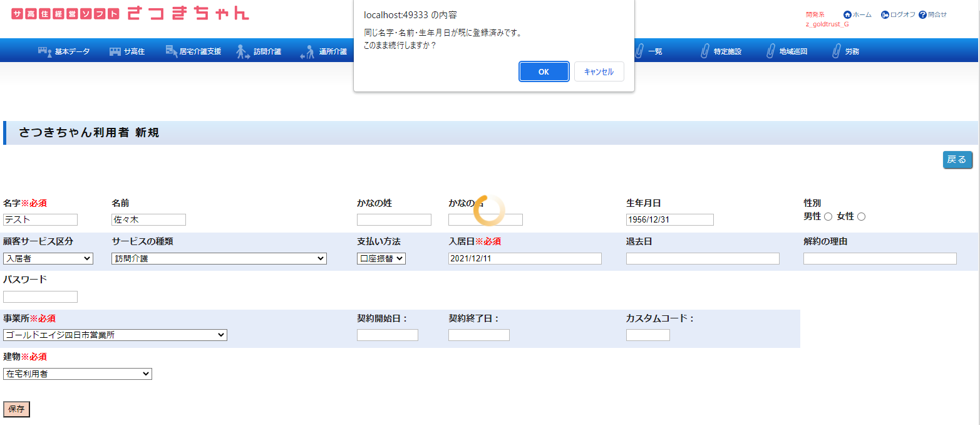The width and height of the screenshot is (980, 425).
Task: Select the 訪問介護 walking person icon
Action: [243, 51]
